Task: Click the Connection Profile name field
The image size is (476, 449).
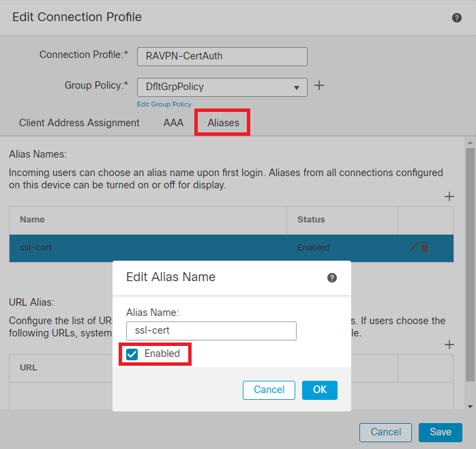Action: click(x=222, y=56)
